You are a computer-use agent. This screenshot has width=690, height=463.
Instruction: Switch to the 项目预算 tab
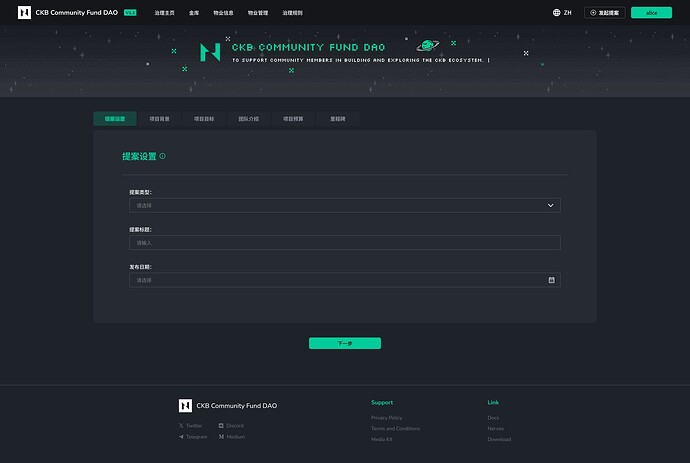coord(291,119)
